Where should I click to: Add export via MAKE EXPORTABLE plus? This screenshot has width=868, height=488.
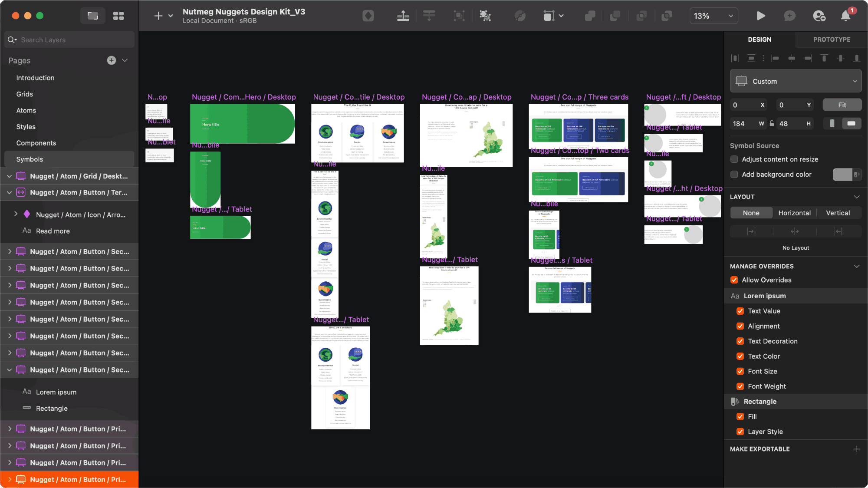[x=857, y=449]
